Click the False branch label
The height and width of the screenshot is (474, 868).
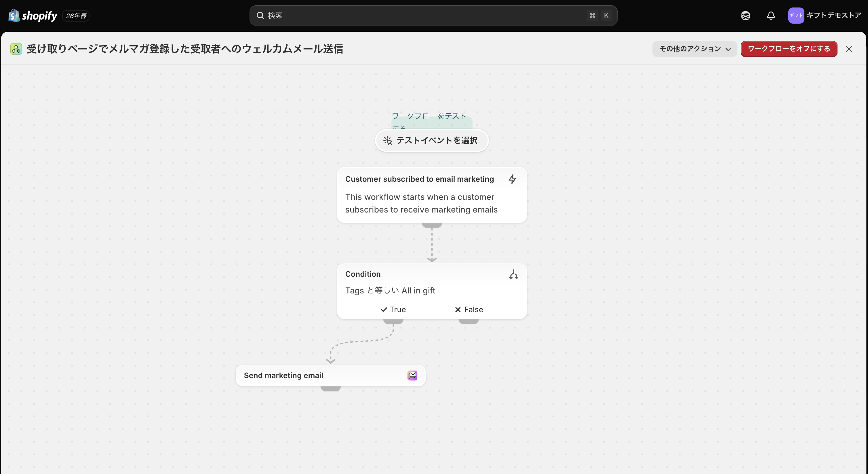coord(473,310)
